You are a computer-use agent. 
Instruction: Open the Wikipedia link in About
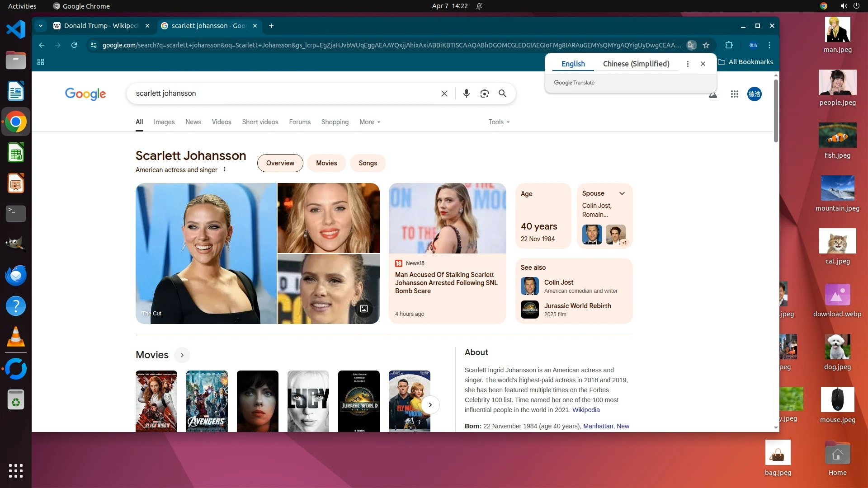585,410
